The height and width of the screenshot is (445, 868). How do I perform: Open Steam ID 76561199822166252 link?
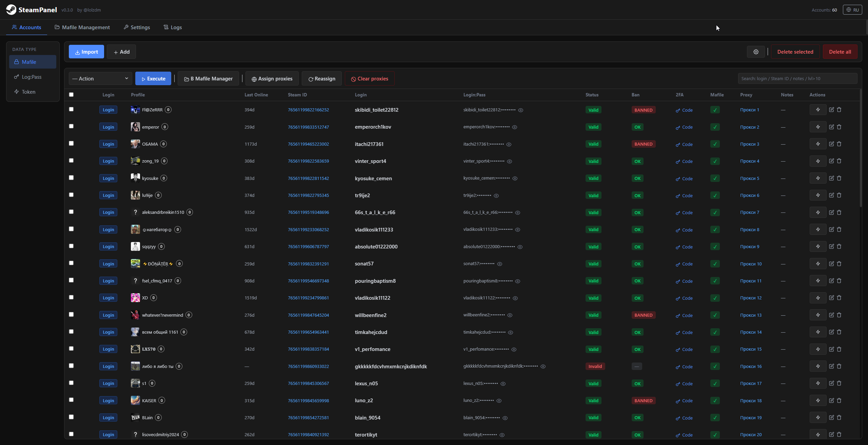point(308,110)
